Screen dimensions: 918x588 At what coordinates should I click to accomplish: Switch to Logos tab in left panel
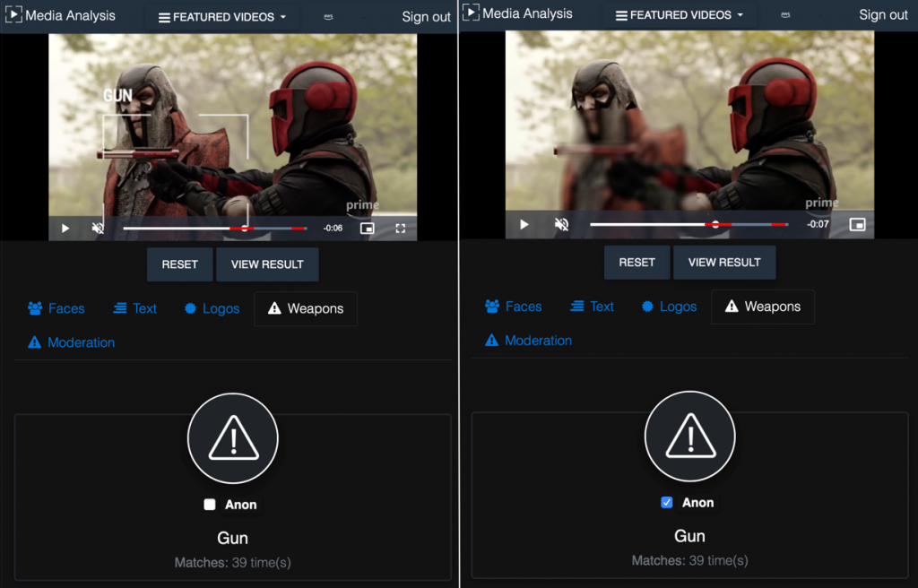click(212, 308)
